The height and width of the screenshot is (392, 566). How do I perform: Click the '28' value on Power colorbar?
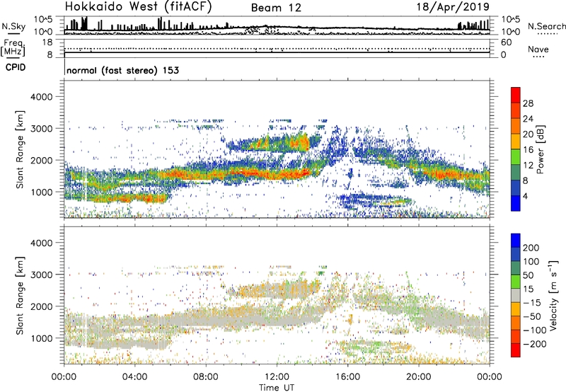pyautogui.click(x=528, y=103)
